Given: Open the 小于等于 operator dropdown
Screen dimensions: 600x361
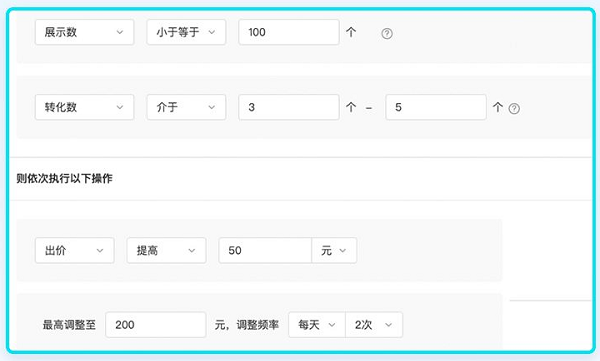Looking at the screenshot, I should 186,32.
